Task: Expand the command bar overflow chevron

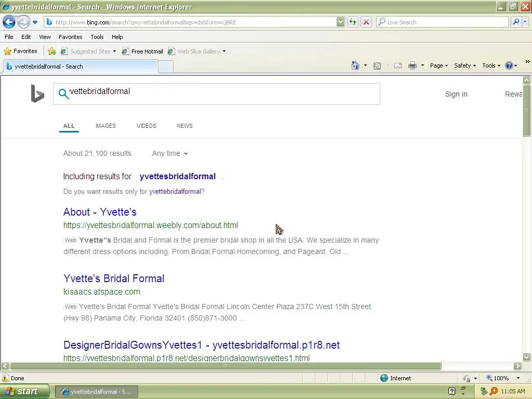Action: (x=528, y=61)
